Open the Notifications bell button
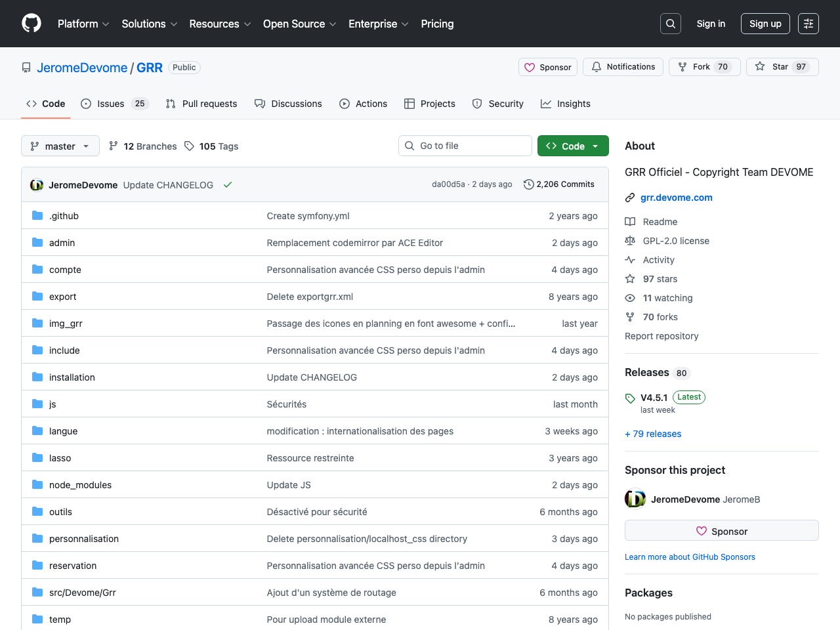The image size is (840, 630). 623,67
